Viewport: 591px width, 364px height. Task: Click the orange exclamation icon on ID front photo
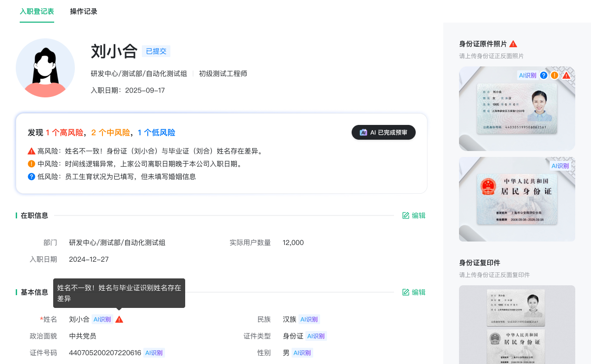[555, 75]
